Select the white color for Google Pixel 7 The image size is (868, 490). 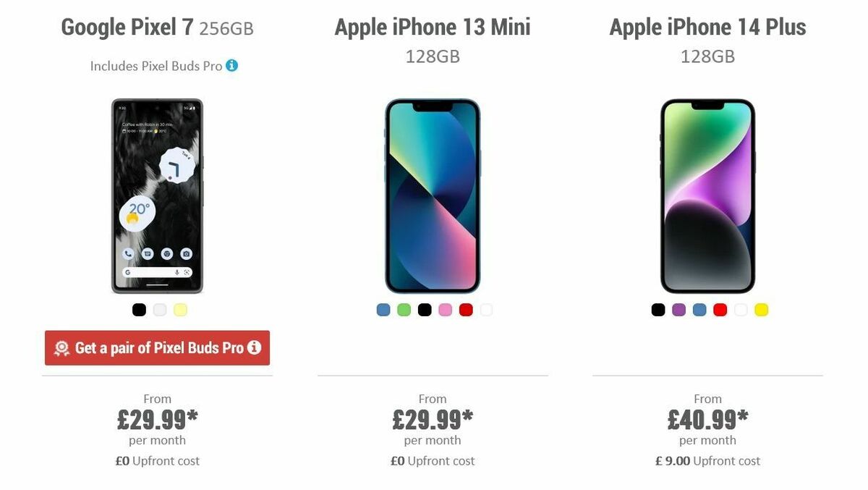(160, 310)
